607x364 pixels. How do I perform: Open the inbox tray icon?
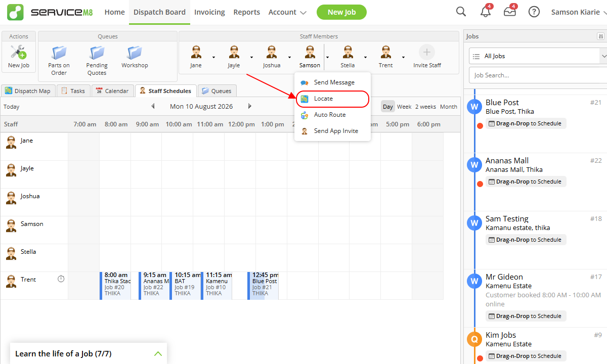[510, 12]
